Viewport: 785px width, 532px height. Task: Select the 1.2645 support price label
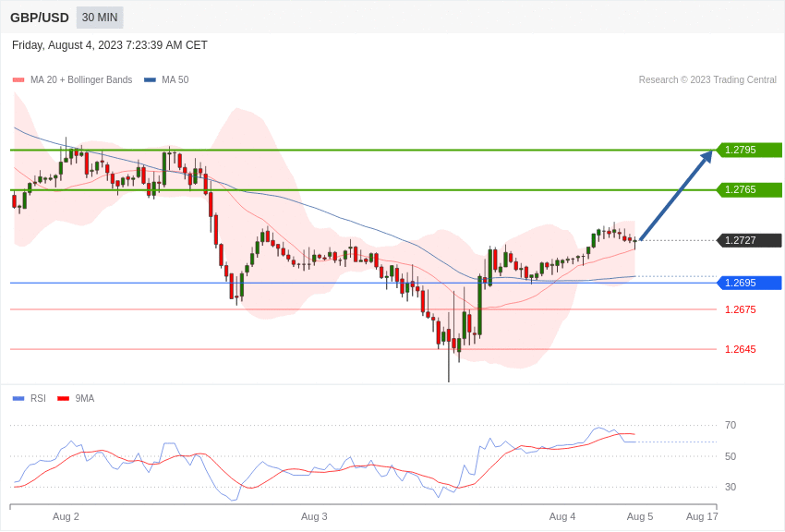pyautogui.click(x=741, y=349)
